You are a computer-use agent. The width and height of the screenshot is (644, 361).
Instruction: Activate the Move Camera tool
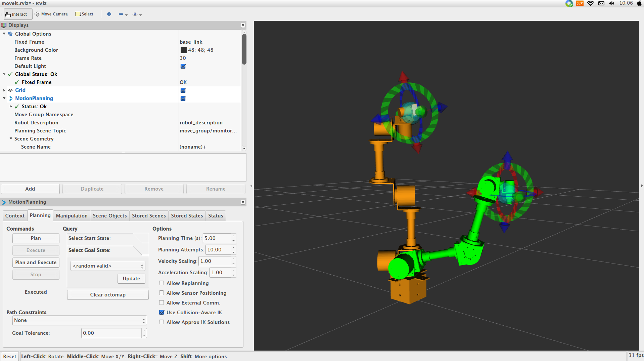click(x=51, y=14)
